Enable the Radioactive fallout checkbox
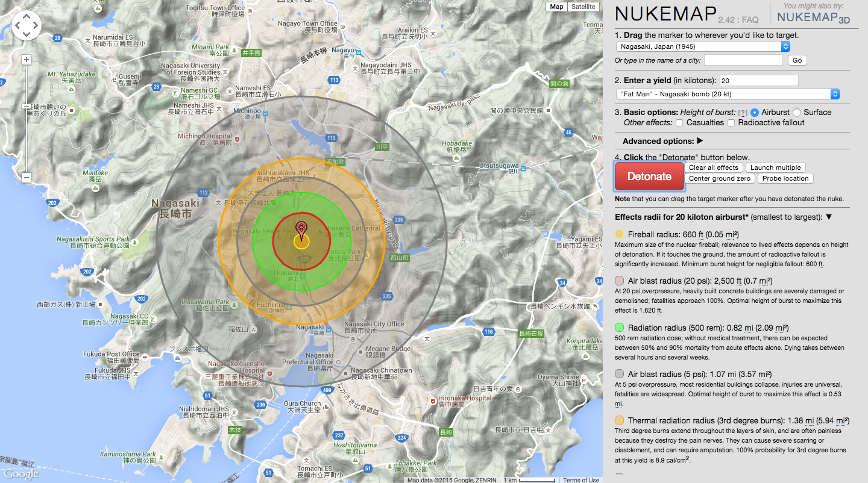Screen dimensions: 868x483 coord(731,122)
